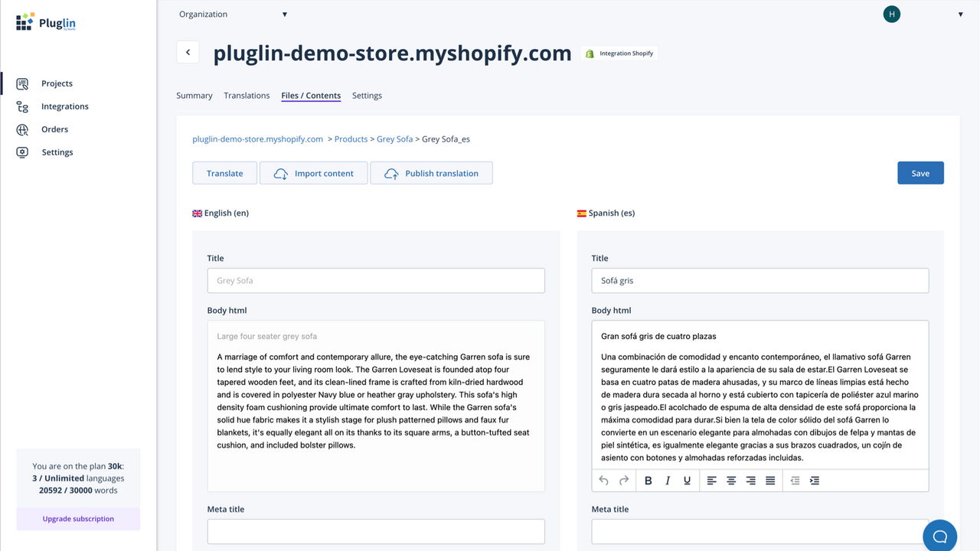Click the cloud upload icon on Publish translation
The image size is (980, 551).
click(391, 174)
